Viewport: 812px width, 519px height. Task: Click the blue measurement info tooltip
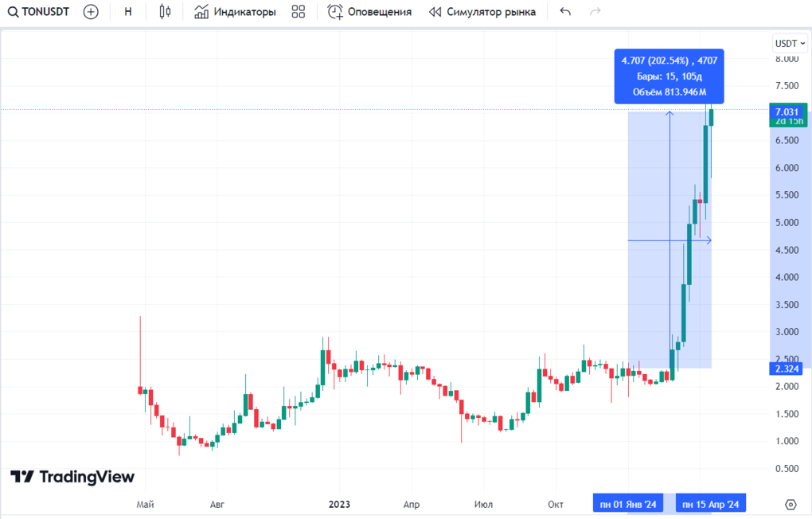click(670, 76)
